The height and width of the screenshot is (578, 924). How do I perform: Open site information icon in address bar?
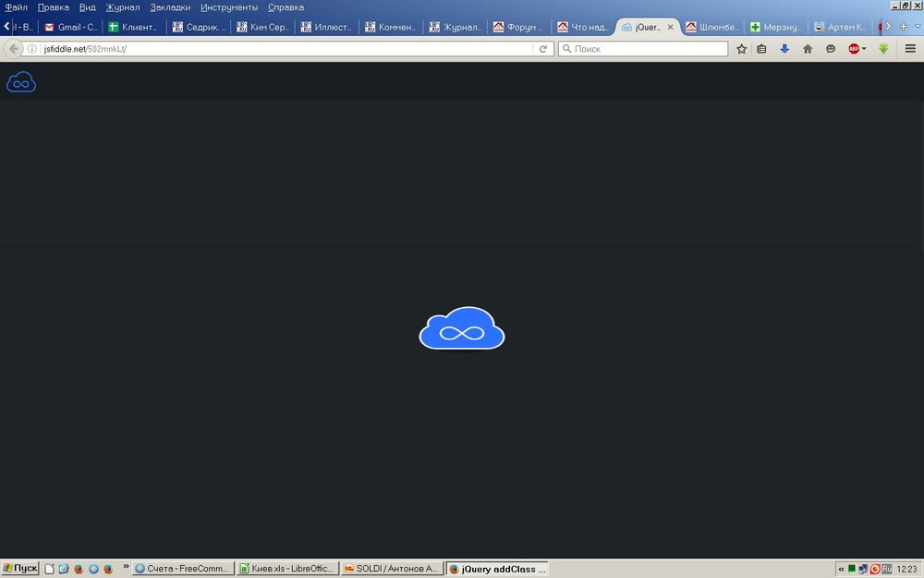point(32,49)
